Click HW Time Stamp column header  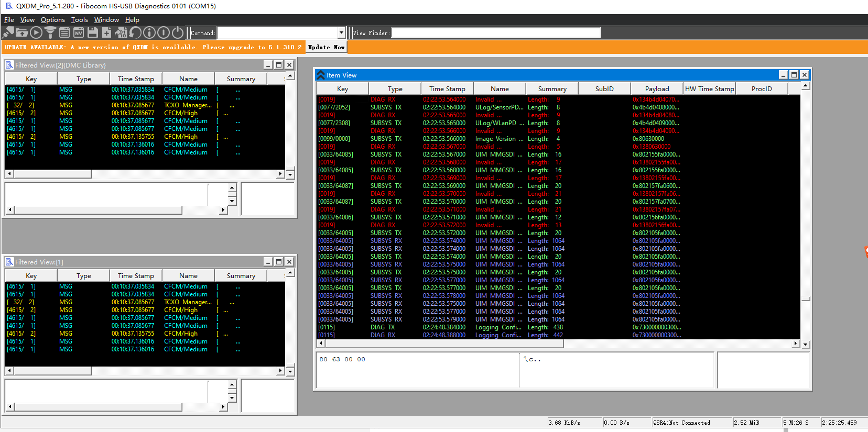(709, 88)
